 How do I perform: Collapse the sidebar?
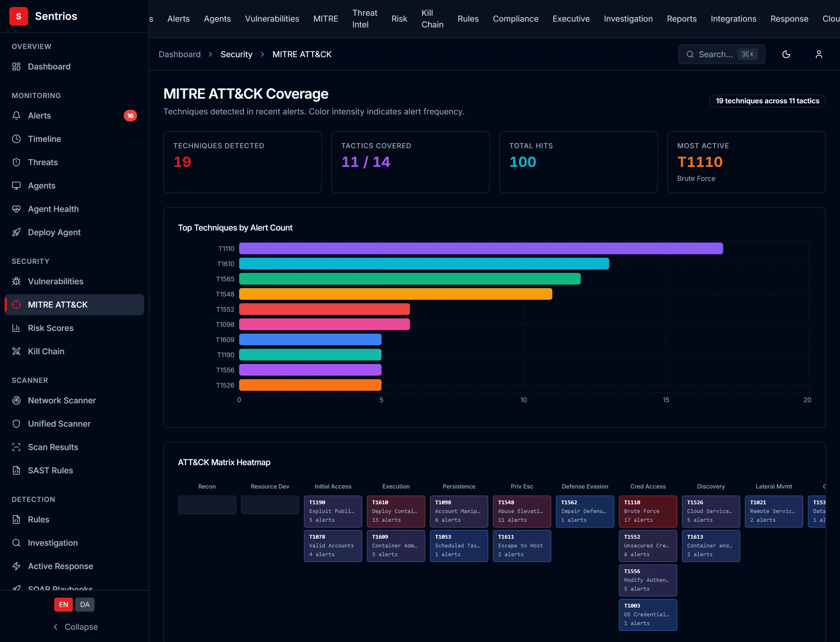(75, 627)
